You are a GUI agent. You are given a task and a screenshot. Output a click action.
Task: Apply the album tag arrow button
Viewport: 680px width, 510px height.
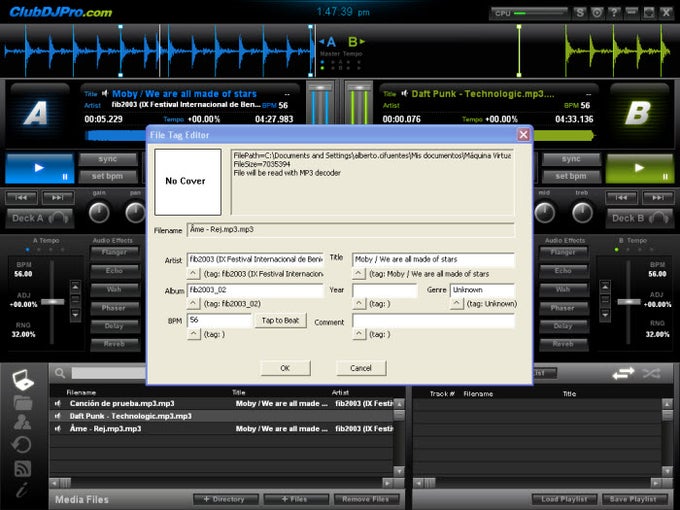pyautogui.click(x=193, y=304)
